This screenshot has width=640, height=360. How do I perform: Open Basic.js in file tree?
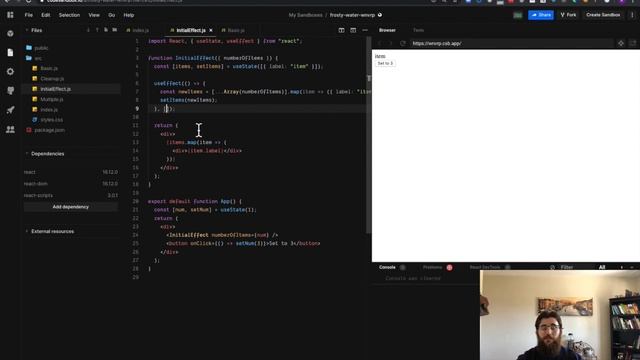(49, 69)
